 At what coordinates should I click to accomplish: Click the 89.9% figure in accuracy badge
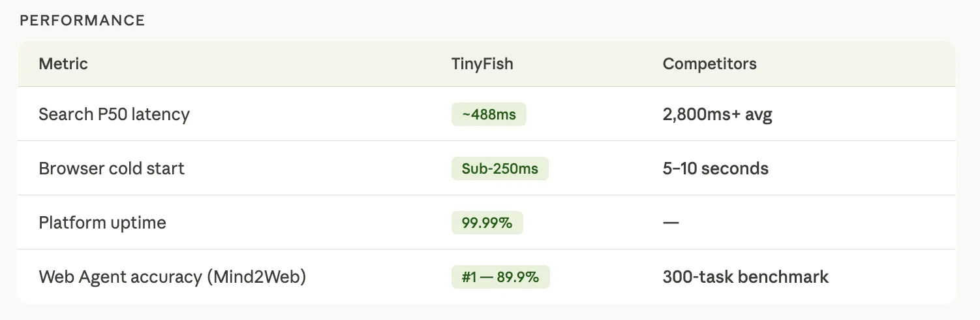click(x=517, y=277)
